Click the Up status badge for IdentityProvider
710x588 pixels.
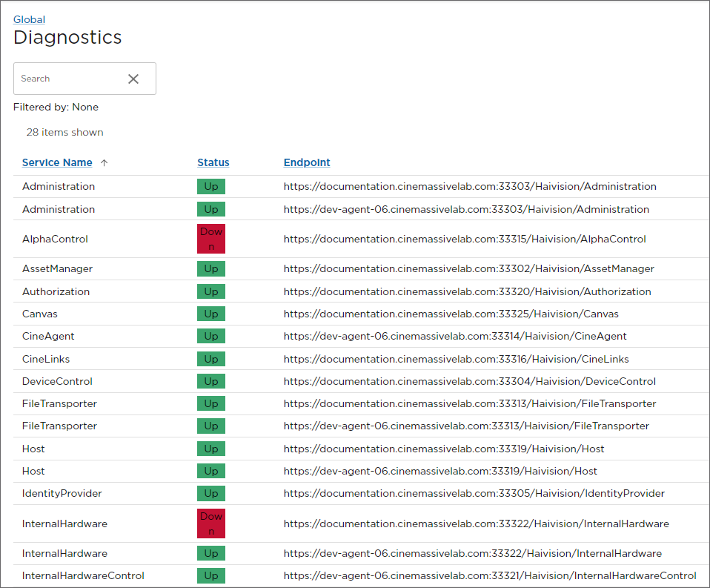210,493
